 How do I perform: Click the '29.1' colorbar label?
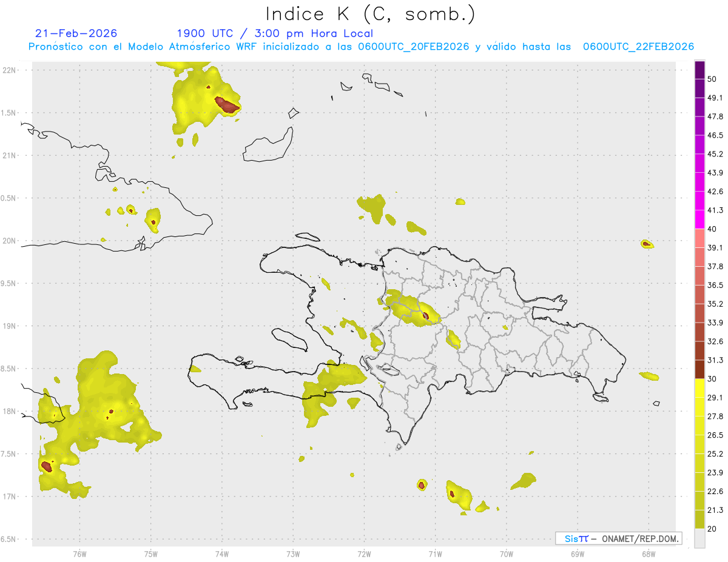coord(715,398)
